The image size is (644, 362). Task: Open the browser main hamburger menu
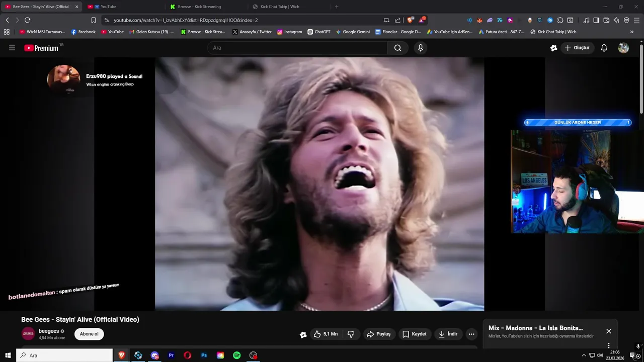pyautogui.click(x=636, y=20)
